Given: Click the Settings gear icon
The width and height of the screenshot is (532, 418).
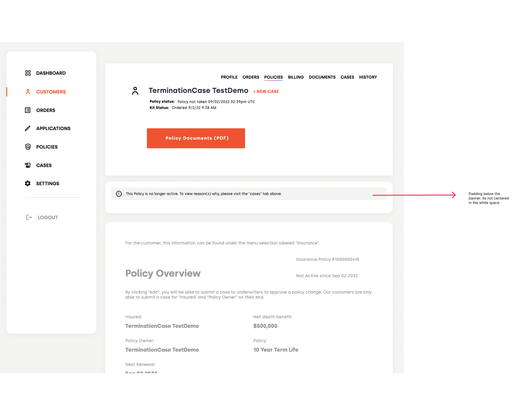Looking at the screenshot, I should pyautogui.click(x=28, y=183).
